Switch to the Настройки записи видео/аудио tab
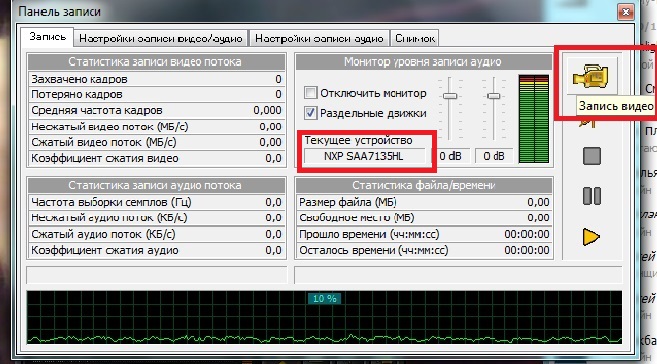The image size is (657, 364). click(161, 39)
